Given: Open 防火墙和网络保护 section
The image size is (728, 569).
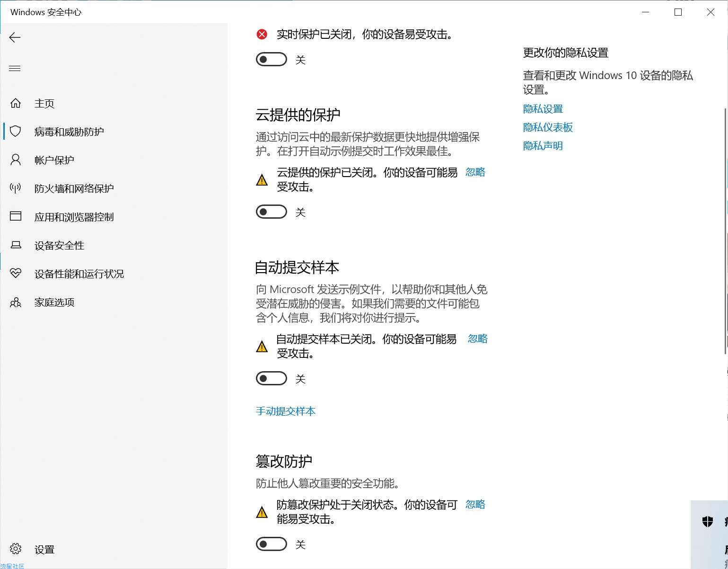Looking at the screenshot, I should (x=74, y=188).
